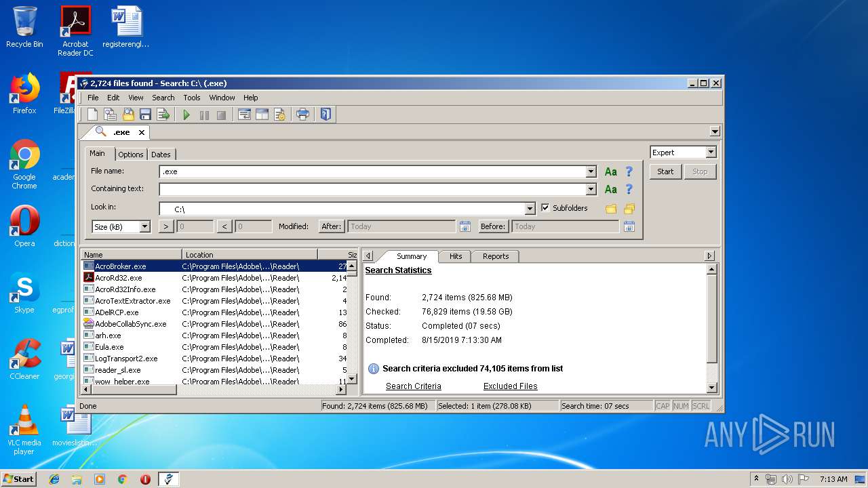Click the single folder browse icon
Screen dimensions: 868x488
611,209
